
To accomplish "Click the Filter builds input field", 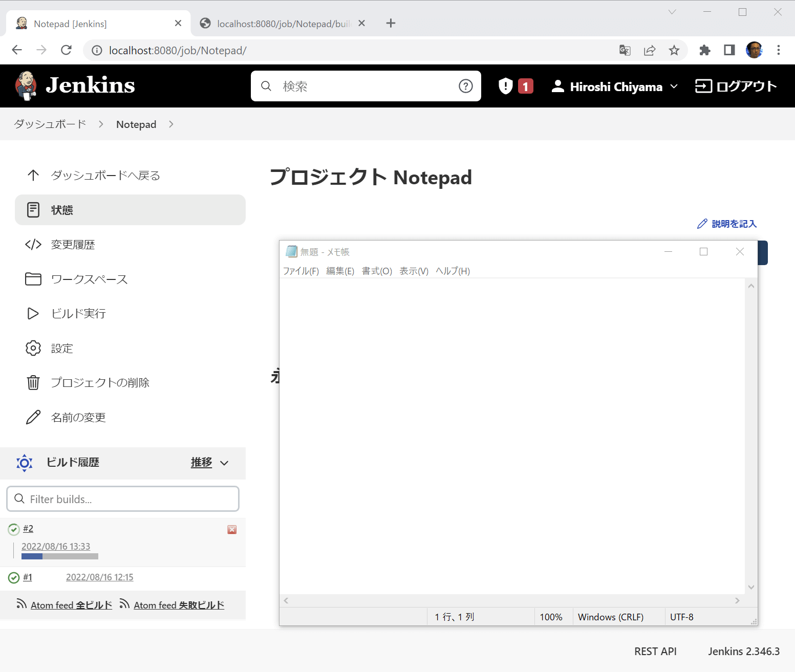I will click(123, 499).
